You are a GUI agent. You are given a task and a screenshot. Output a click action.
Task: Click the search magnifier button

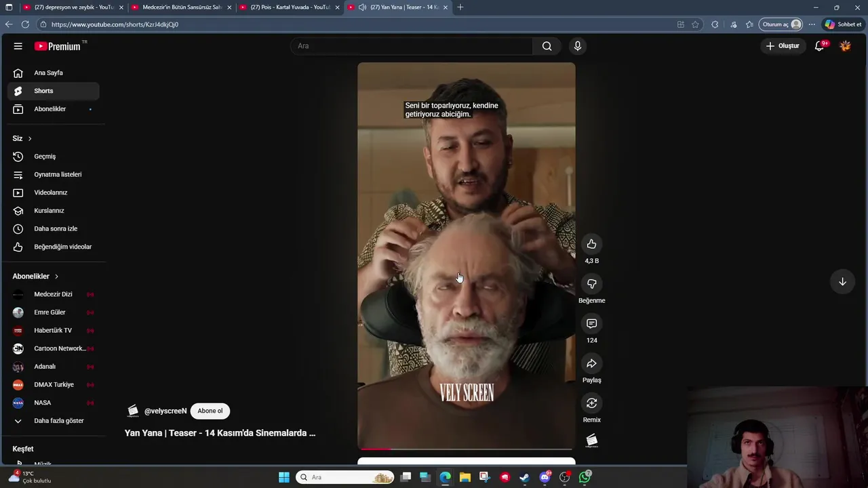click(x=547, y=46)
